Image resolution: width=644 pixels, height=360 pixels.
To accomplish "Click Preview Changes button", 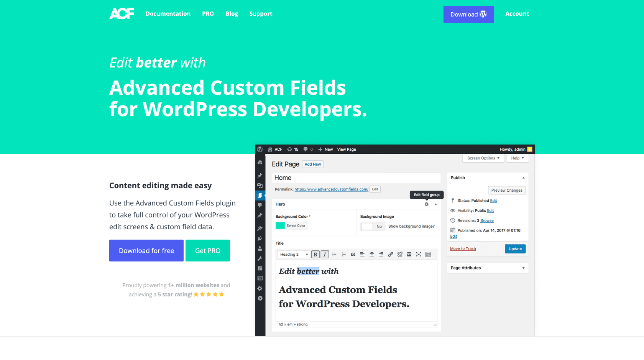I will coord(507,191).
